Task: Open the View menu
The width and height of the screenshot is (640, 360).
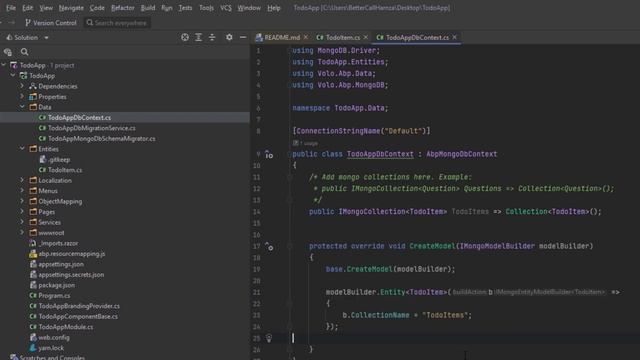Action: [x=46, y=8]
